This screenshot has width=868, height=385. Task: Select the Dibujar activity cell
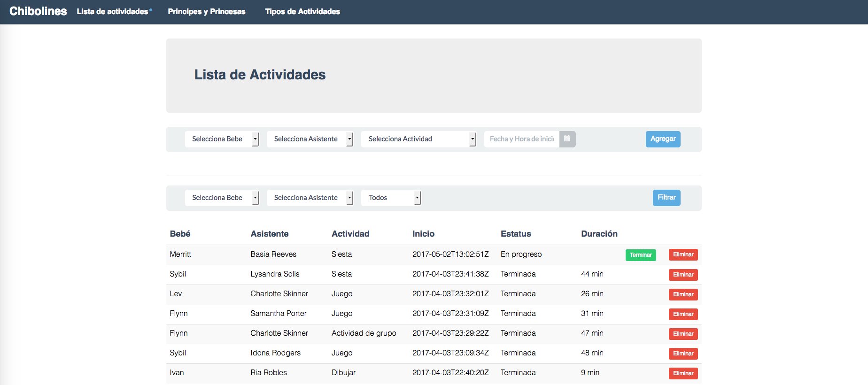343,373
